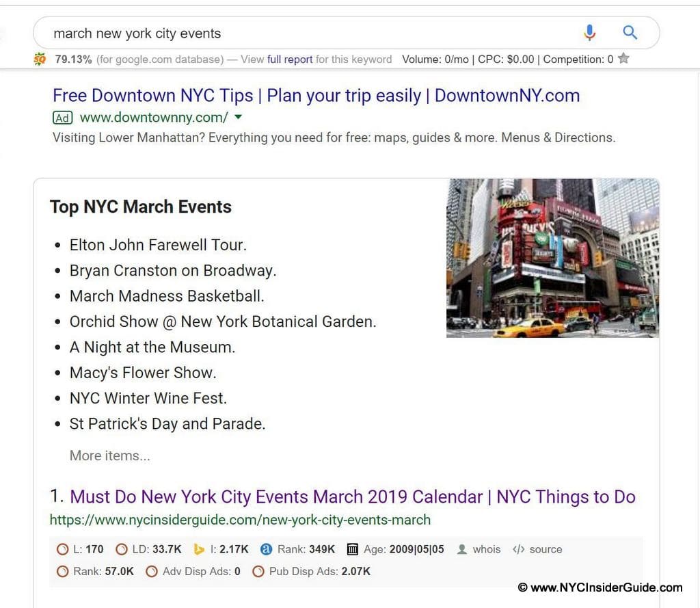Click the Age: 2009|05|05 value
This screenshot has height=608, width=700.
[x=403, y=549]
